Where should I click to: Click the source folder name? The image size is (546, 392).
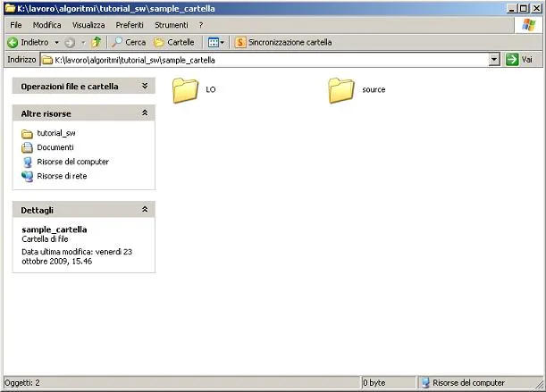[374, 89]
